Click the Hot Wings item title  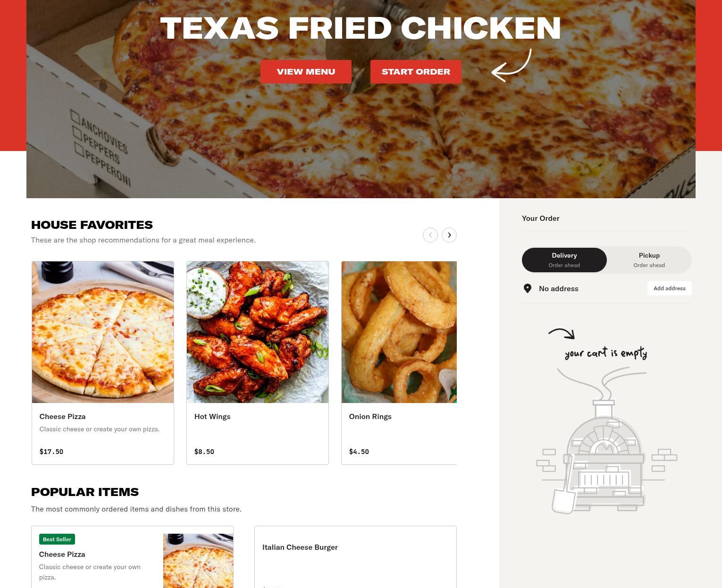click(212, 416)
